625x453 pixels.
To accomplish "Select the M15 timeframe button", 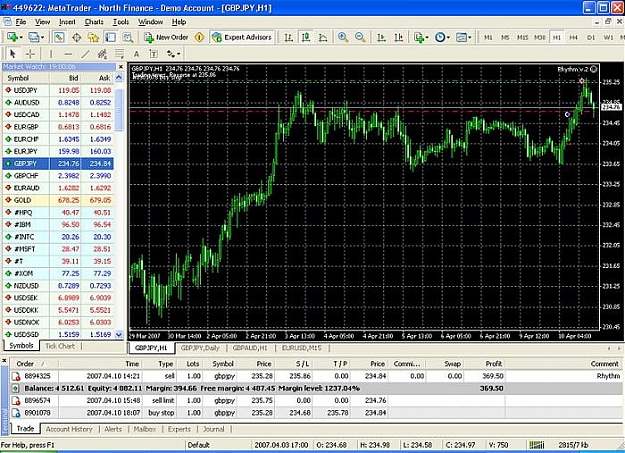I will click(x=523, y=37).
